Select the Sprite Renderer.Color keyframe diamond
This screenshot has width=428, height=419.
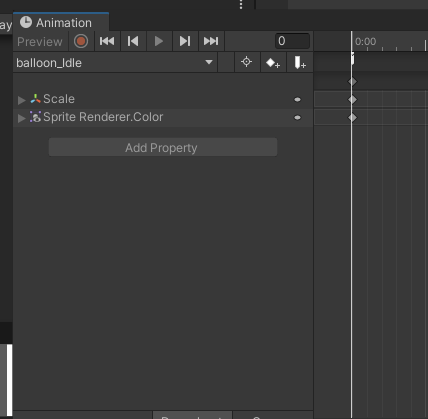(x=352, y=118)
